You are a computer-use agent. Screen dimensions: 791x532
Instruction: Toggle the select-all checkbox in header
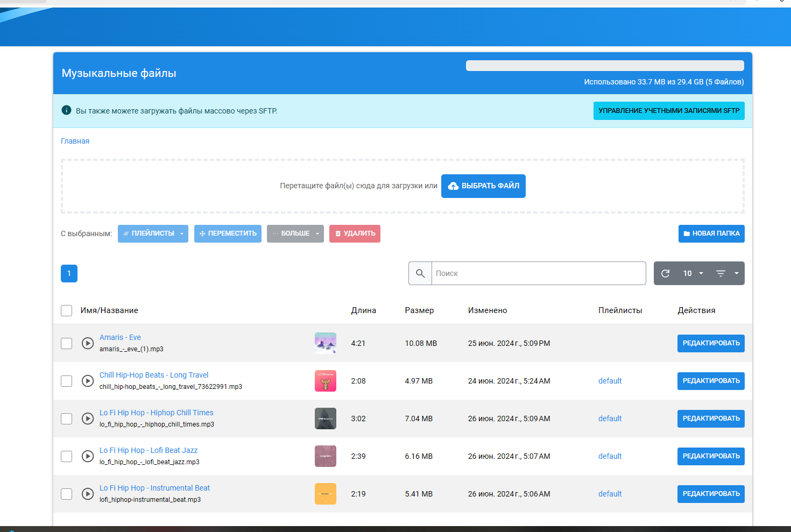coord(67,310)
